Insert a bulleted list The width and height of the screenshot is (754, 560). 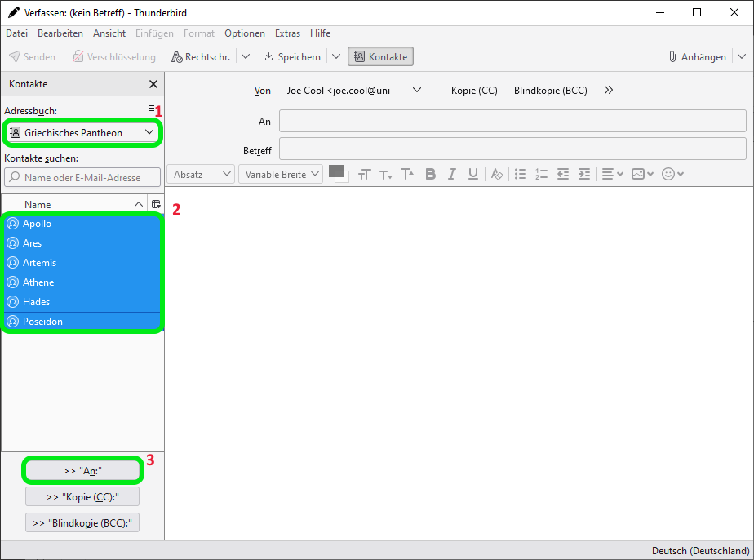coord(520,174)
